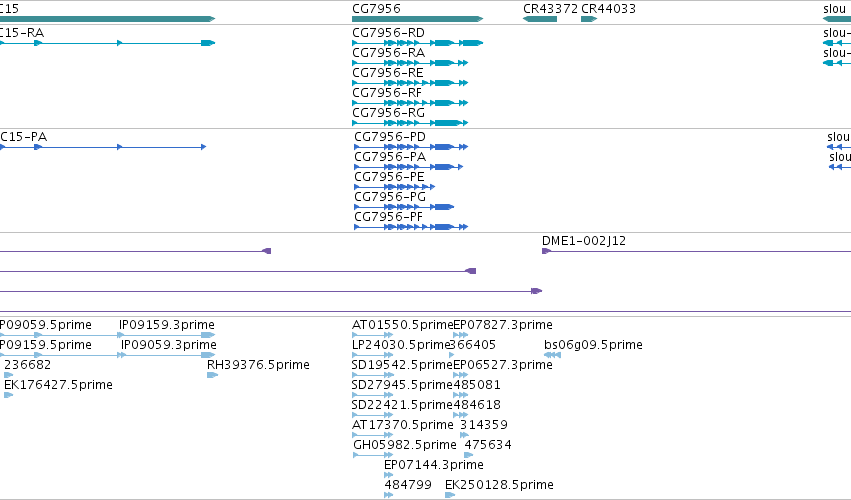This screenshot has width=851, height=500.
Task: Click the CG7956-PD protein feature
Action: [411, 147]
